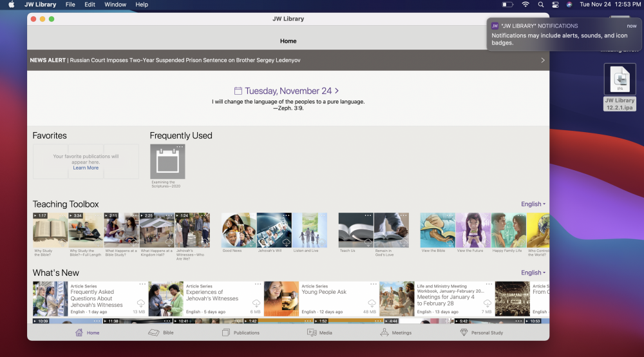The height and width of the screenshot is (357, 644).
Task: Open Life and Ministry Meeting Workbook card
Action: [437, 298]
